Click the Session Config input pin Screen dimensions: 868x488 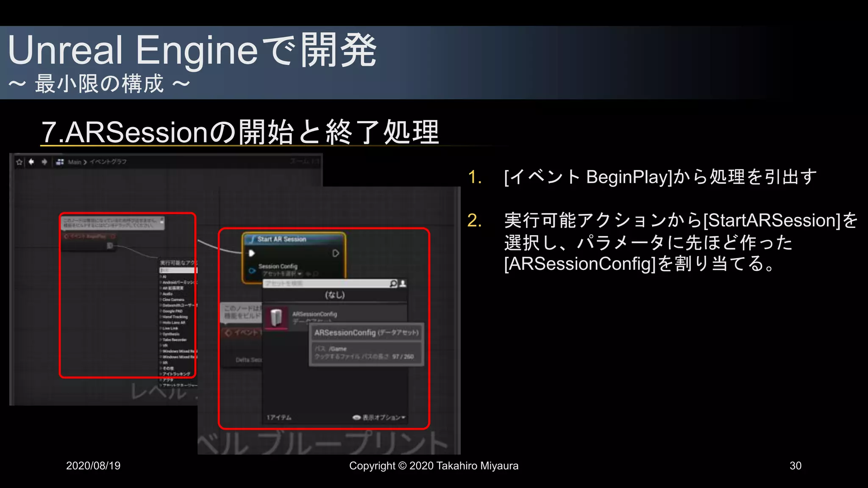pos(252,270)
